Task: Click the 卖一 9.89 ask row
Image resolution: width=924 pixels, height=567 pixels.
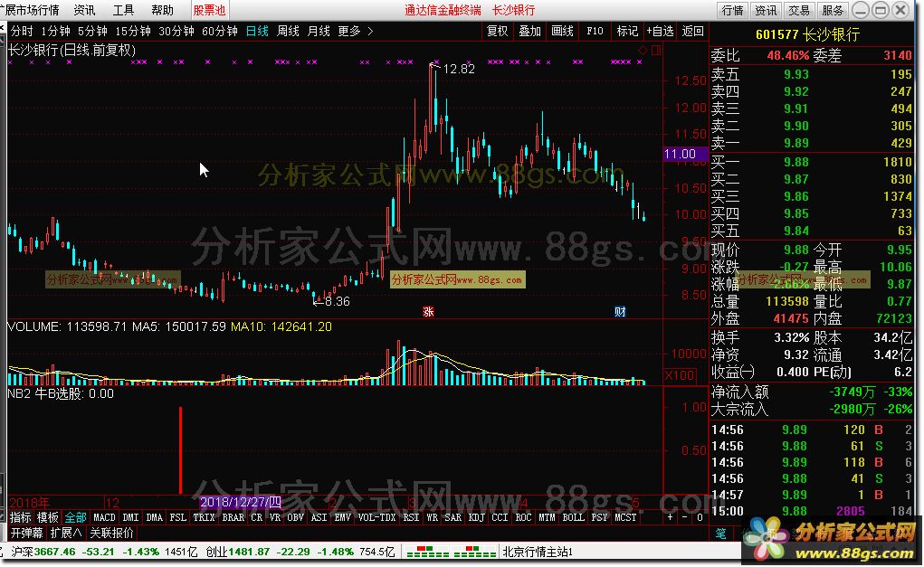Action: click(x=812, y=143)
